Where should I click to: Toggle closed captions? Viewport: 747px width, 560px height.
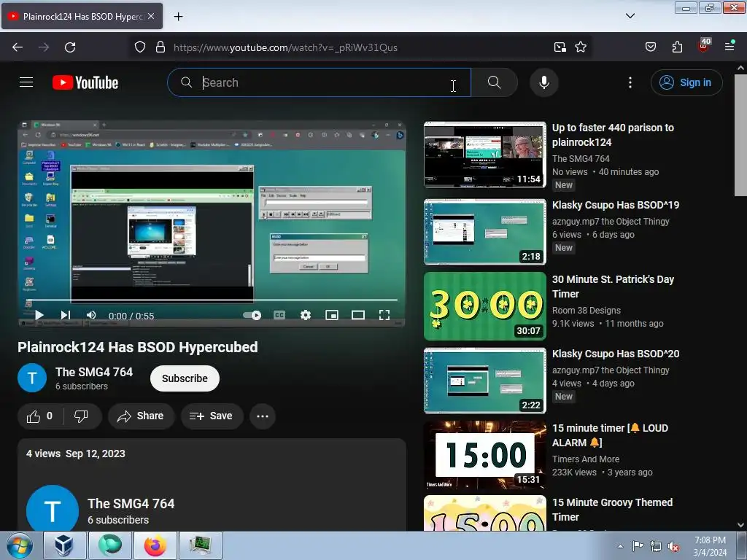click(279, 315)
